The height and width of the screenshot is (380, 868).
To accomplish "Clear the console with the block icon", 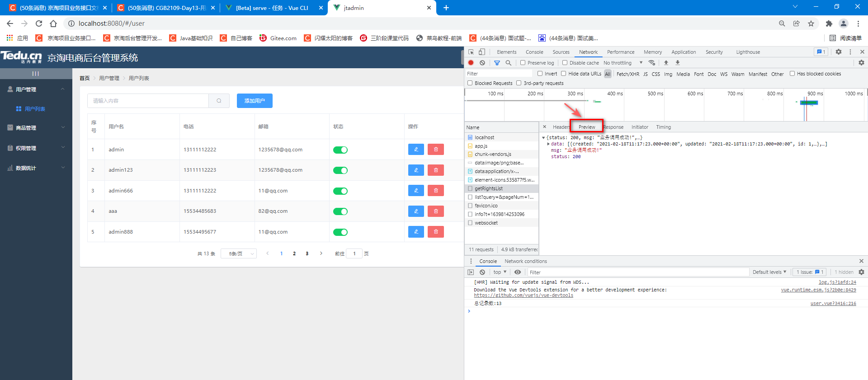I will click(482, 272).
